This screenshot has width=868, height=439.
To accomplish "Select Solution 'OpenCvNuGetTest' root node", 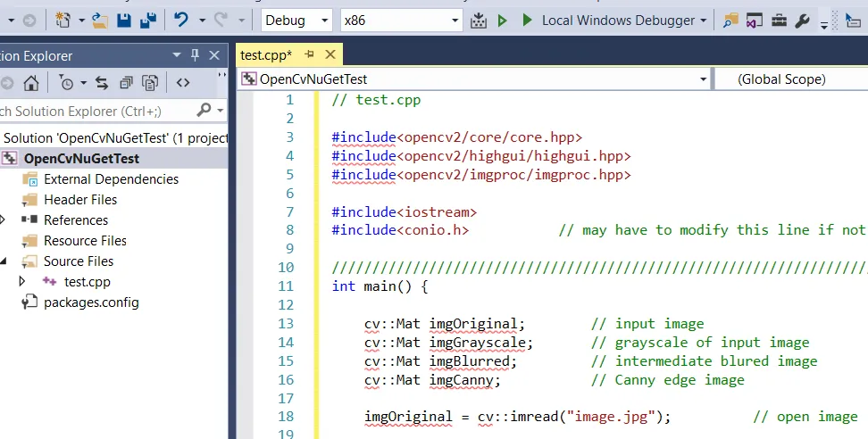I will [x=114, y=138].
